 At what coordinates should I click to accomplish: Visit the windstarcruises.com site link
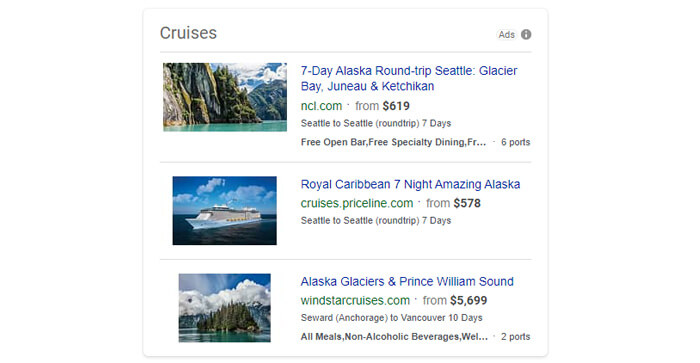click(355, 300)
